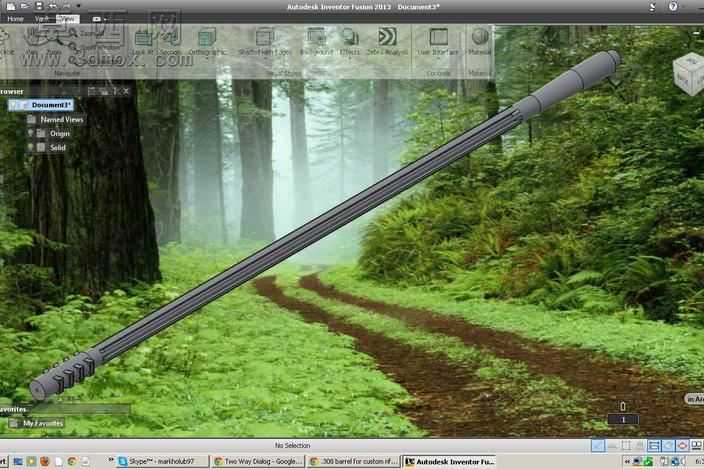704x469 pixels.
Task: Launch Firefox from the quick launch bar
Action: pyautogui.click(x=44, y=461)
